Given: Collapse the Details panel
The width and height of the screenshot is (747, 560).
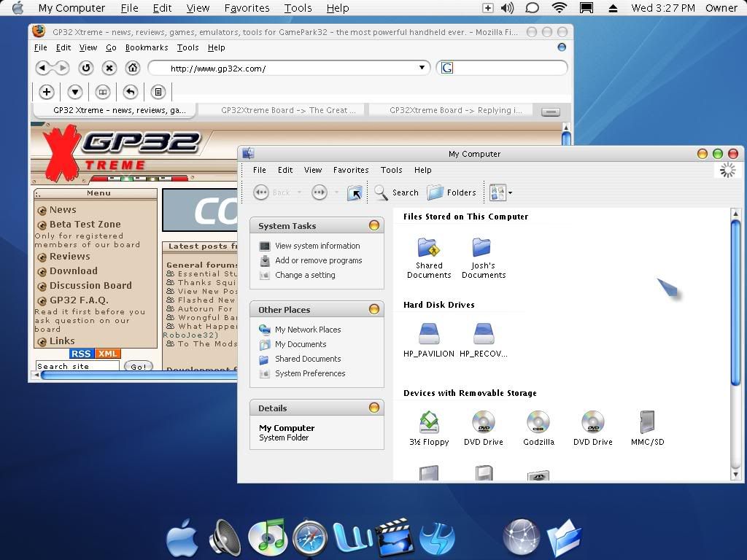Looking at the screenshot, I should (x=374, y=408).
